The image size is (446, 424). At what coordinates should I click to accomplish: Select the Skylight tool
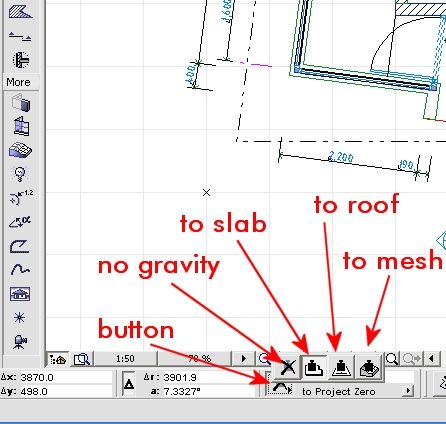(20, 150)
